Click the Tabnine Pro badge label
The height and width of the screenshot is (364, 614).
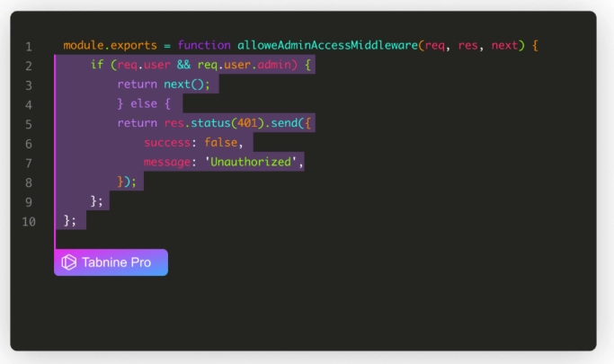pos(116,262)
